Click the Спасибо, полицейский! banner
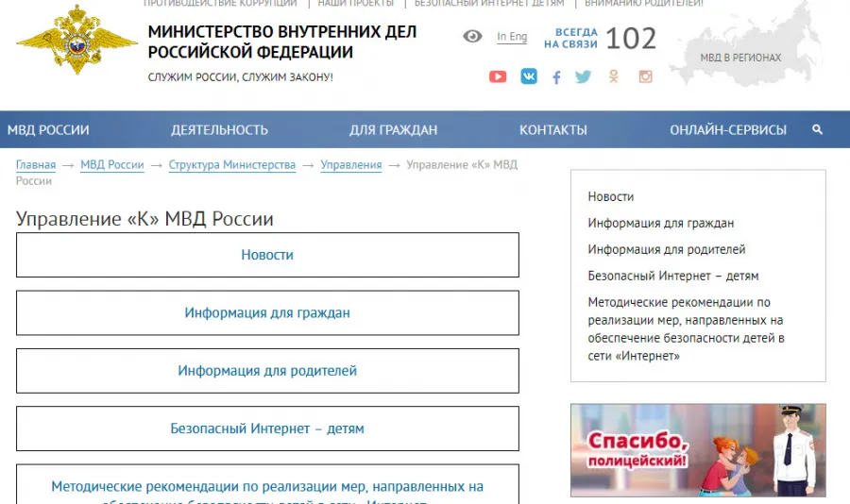 pos(698,450)
